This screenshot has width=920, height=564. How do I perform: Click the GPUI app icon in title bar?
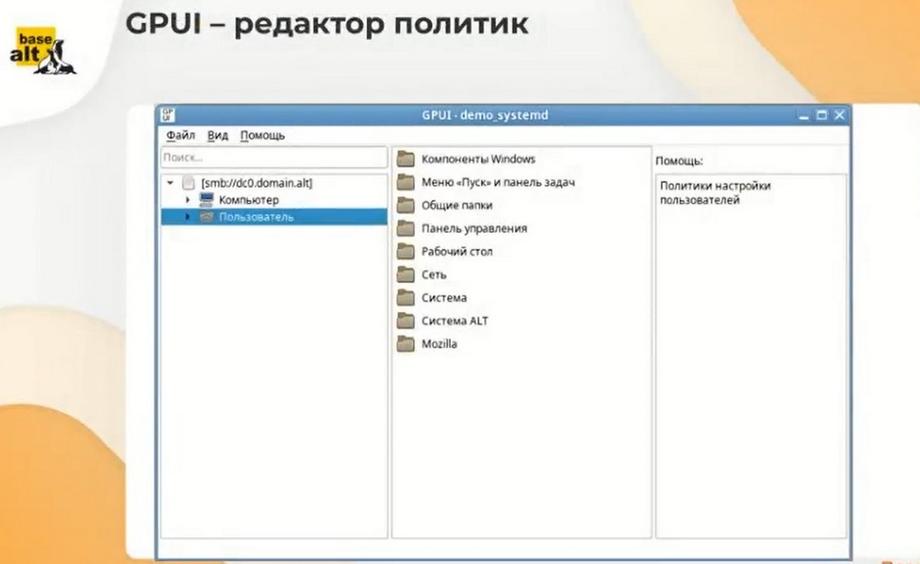point(168,114)
